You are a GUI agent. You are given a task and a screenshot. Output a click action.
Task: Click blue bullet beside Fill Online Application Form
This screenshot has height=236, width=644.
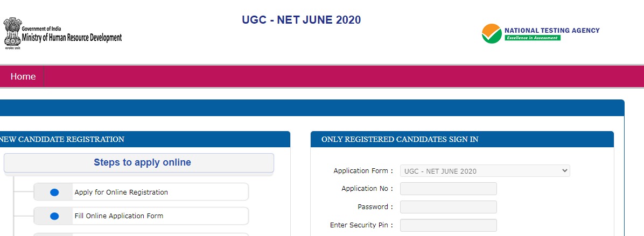(54, 216)
